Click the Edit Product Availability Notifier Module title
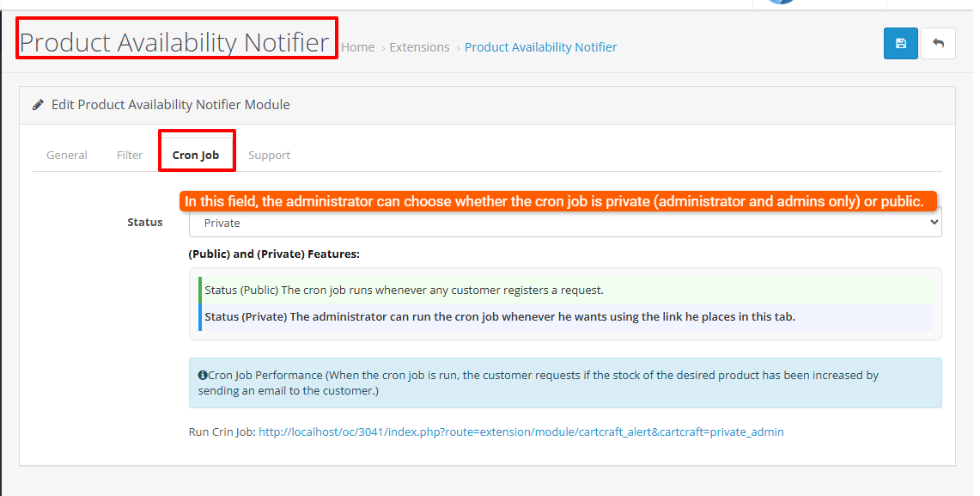The height and width of the screenshot is (496, 980). click(170, 105)
